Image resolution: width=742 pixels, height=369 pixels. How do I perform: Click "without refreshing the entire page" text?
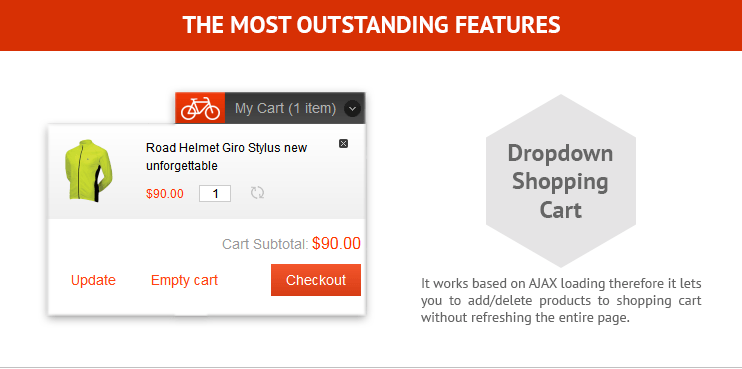525,317
